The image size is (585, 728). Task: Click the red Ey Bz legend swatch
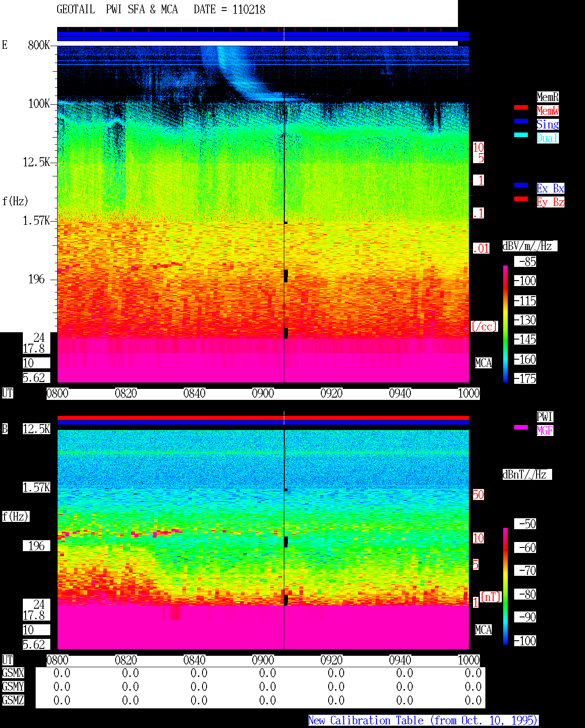(521, 199)
